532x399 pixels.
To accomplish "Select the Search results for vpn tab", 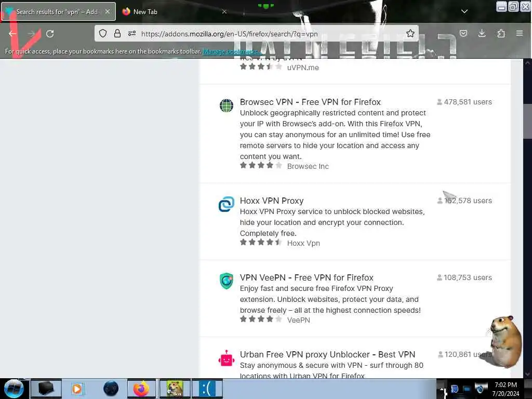I will 58,12.
